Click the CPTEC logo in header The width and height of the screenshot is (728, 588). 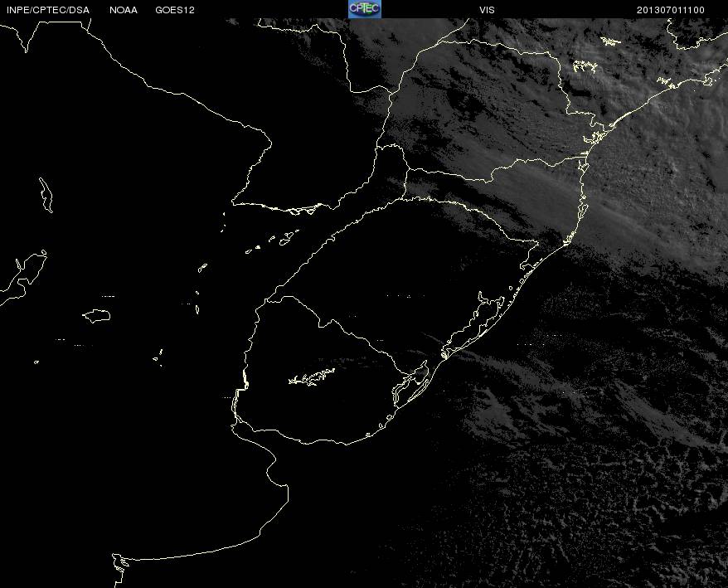pos(365,9)
